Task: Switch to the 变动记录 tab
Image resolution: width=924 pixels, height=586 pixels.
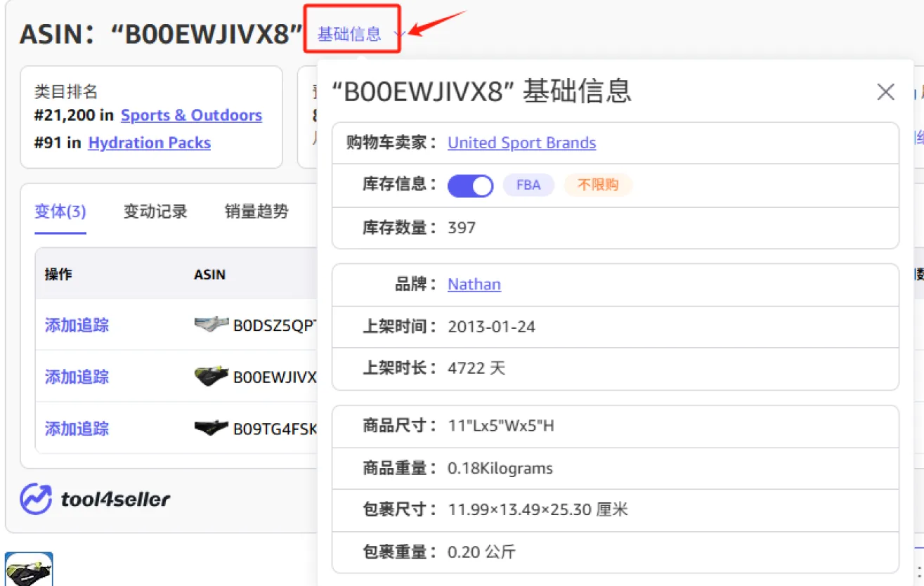Action: pyautogui.click(x=155, y=211)
